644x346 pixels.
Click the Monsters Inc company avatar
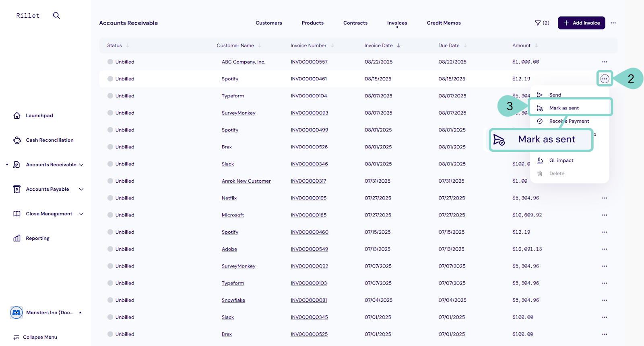click(17, 313)
